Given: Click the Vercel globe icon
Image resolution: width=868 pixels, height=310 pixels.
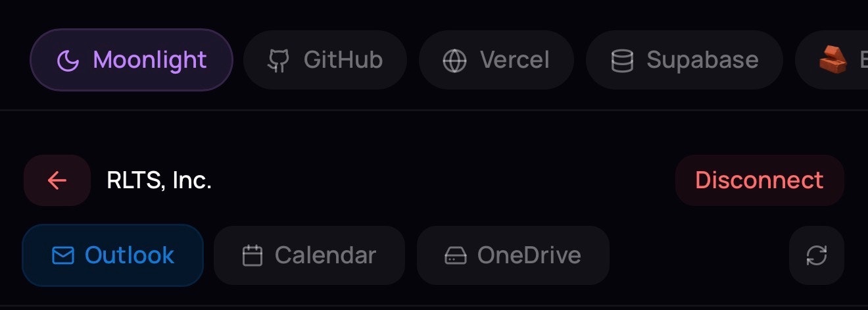Looking at the screenshot, I should click(454, 61).
